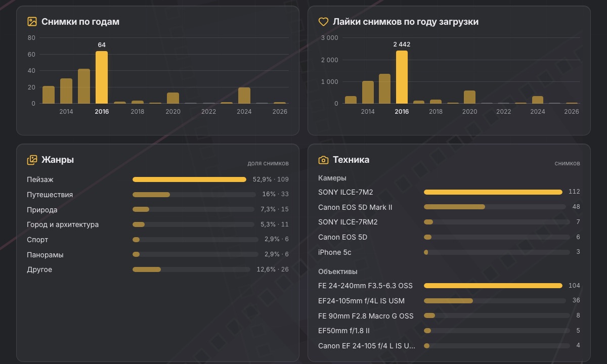This screenshot has width=607, height=364.
Task: Select the "Путешествия" genre label
Action: 50,195
